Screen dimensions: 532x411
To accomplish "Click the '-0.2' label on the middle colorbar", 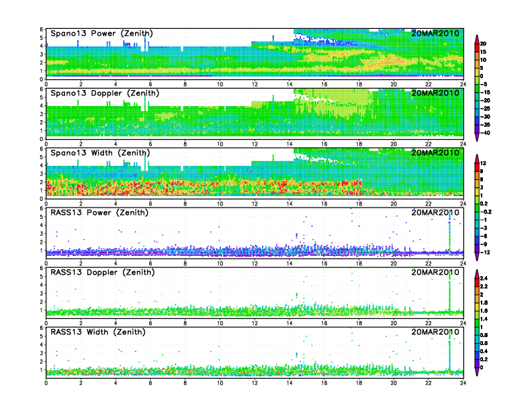I will click(486, 212).
